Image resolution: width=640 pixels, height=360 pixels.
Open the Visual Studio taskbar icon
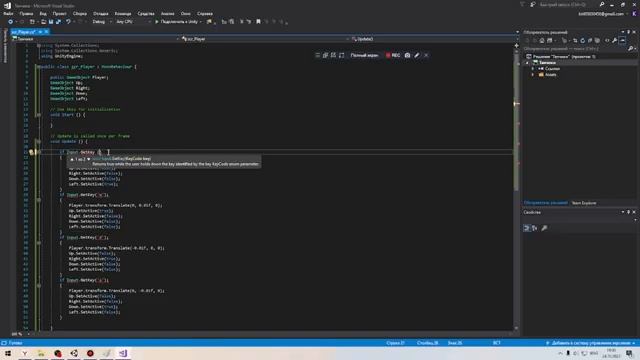click(123, 353)
